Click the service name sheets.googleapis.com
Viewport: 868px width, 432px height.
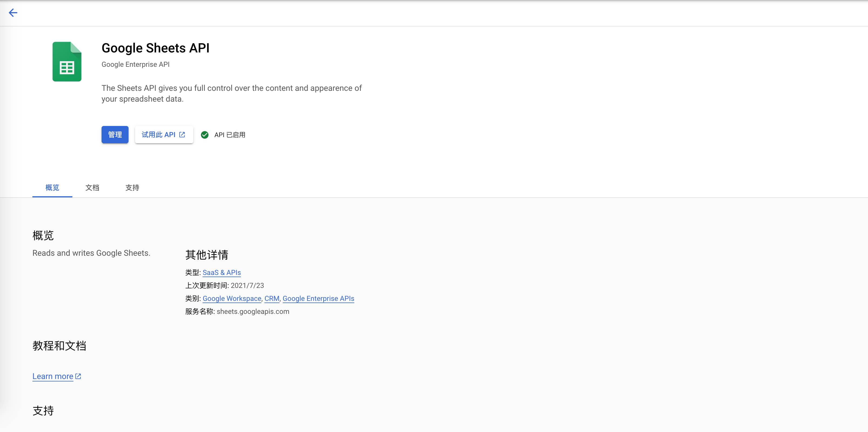pos(253,311)
